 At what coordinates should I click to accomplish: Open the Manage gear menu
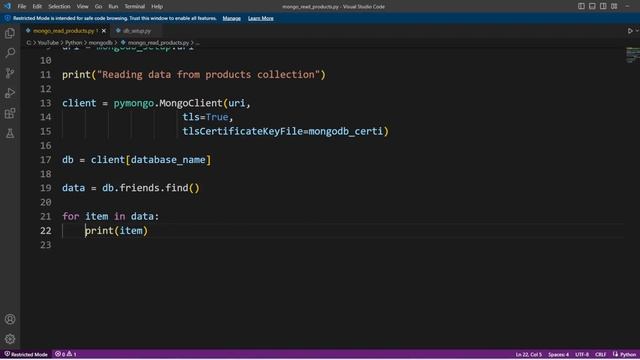click(x=10, y=339)
